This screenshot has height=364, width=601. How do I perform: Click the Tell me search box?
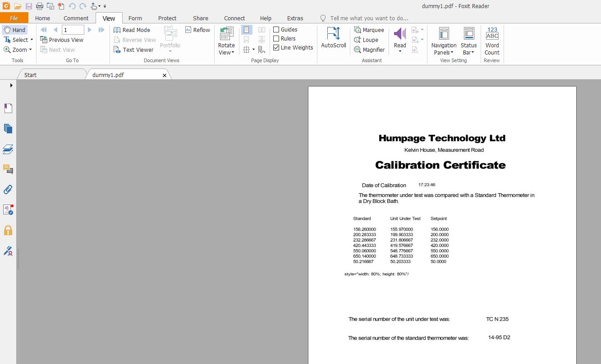pos(369,18)
